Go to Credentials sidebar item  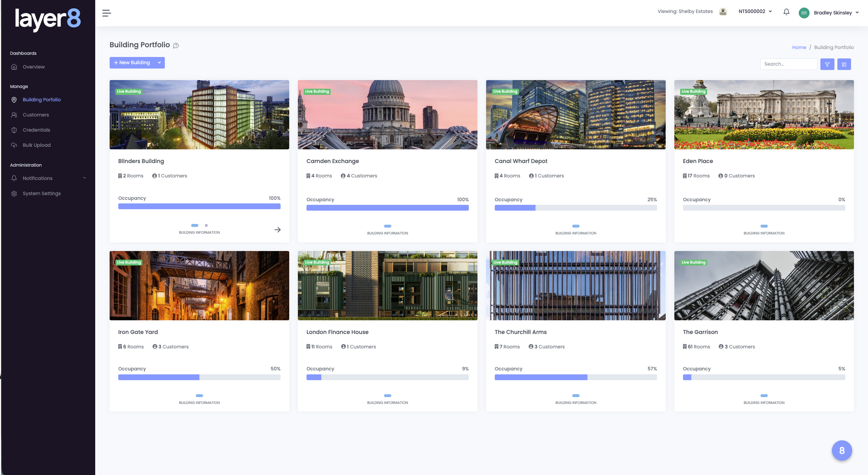pyautogui.click(x=36, y=130)
